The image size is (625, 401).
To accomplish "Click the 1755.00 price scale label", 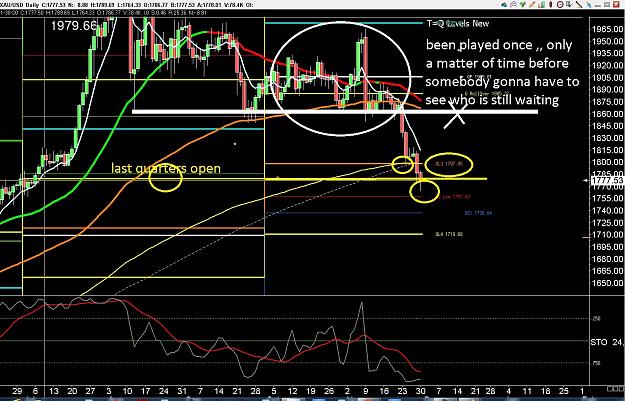I will point(607,198).
